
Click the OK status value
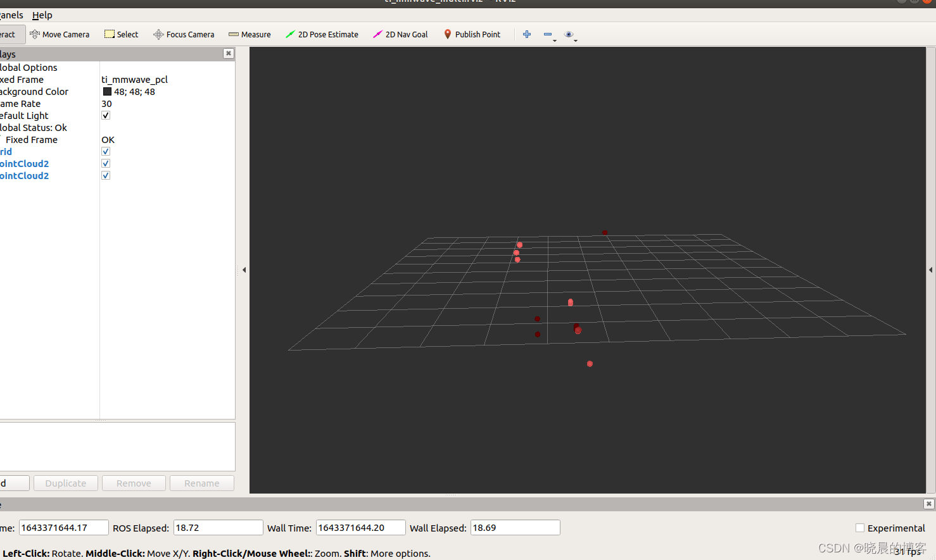click(108, 140)
